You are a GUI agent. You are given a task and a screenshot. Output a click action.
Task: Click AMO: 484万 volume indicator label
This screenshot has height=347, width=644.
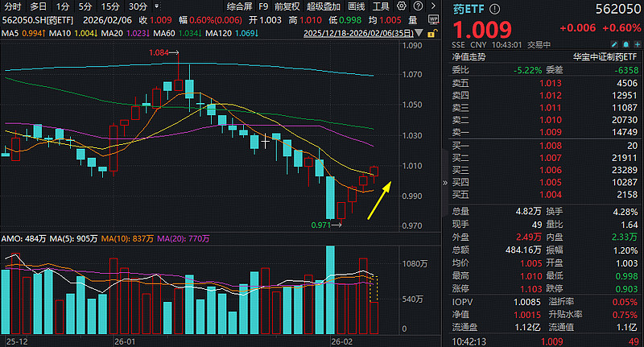[x=24, y=238]
